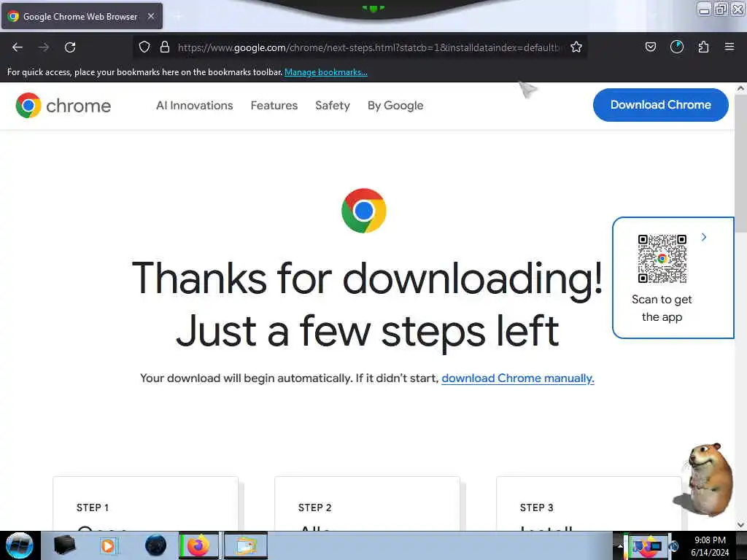Show hidden system tray icons arrow
Screen dimensions: 747x560
[620, 546]
